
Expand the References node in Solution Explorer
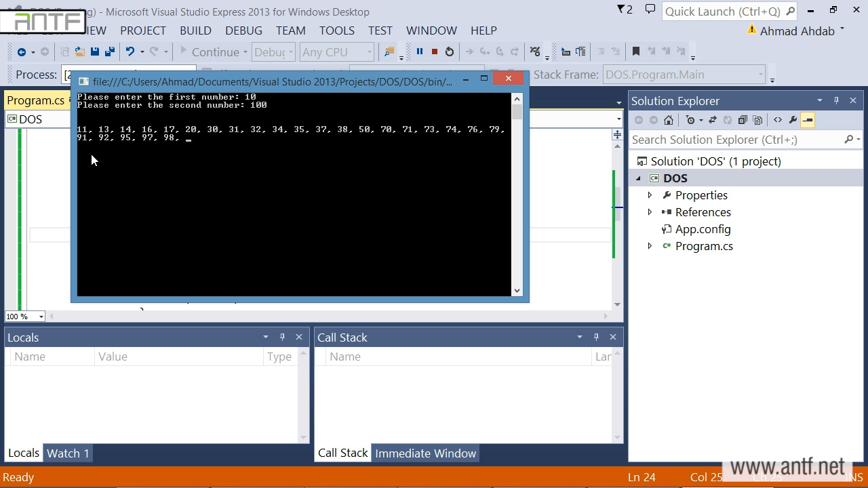coord(650,212)
